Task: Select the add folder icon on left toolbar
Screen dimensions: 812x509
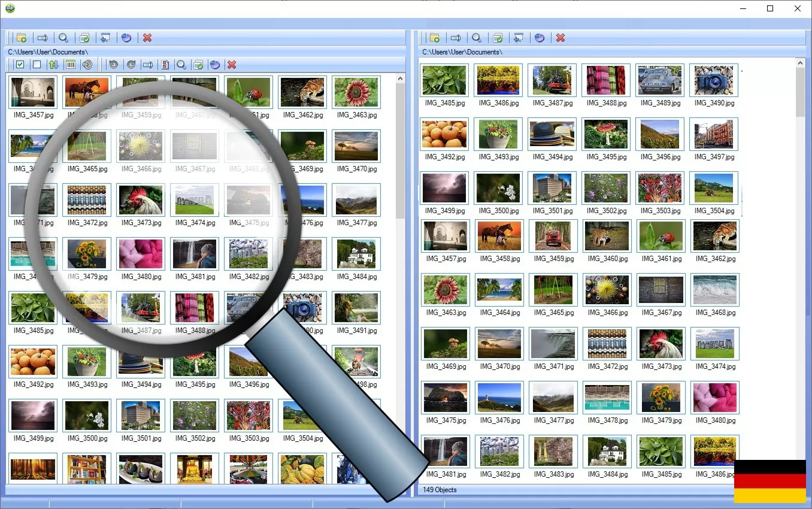Action: 22,38
